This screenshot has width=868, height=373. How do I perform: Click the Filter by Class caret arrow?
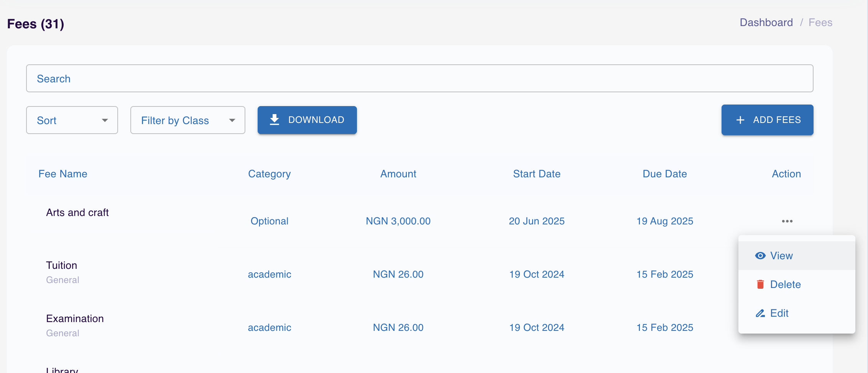pos(232,120)
